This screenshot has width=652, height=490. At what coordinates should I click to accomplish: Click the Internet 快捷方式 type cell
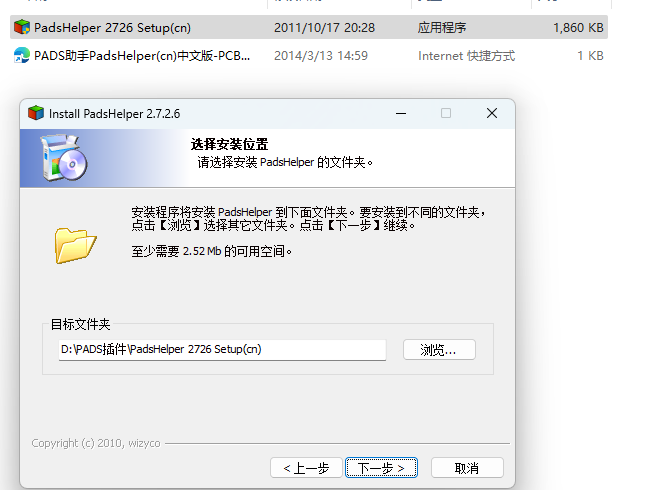point(467,56)
